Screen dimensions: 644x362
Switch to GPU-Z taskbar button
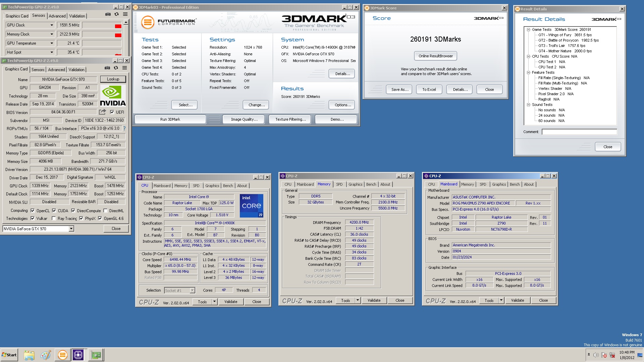96,355
